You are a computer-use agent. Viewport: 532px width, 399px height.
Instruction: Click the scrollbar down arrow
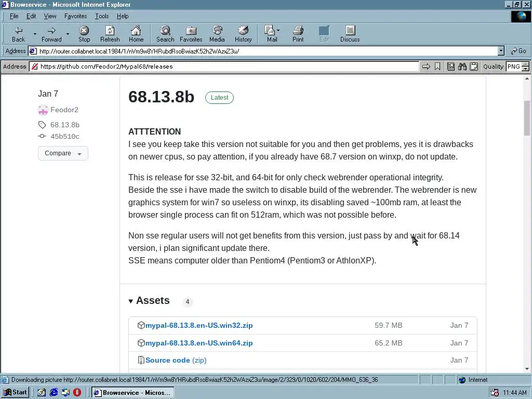pos(527,368)
